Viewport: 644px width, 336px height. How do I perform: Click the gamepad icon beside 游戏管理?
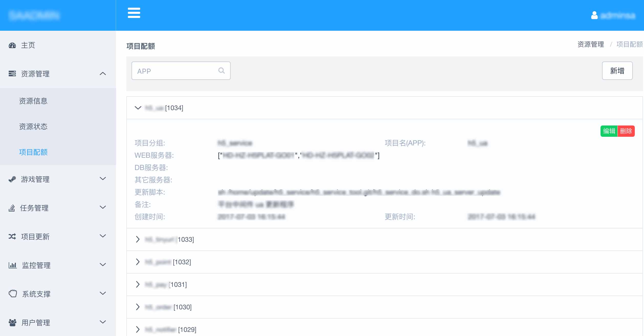(x=12, y=179)
